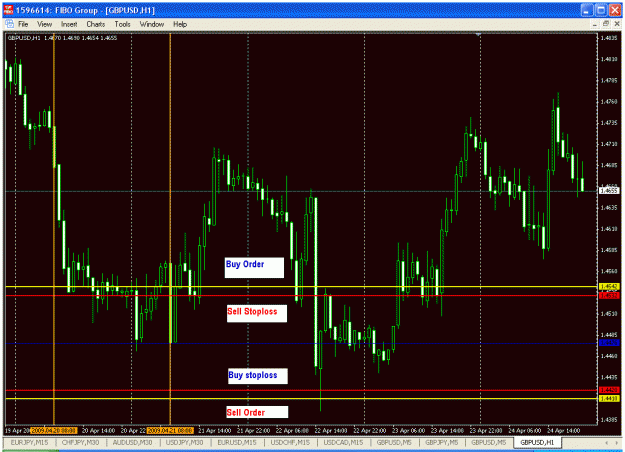The height and width of the screenshot is (452, 625).
Task: Click the red 1.4532 price tag
Action: 609,295
